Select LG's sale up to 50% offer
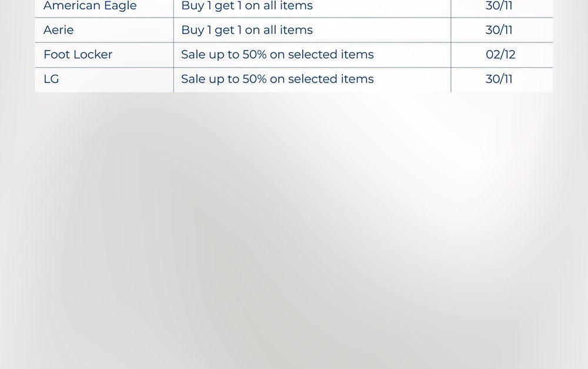The width and height of the screenshot is (588, 369). coord(277,79)
